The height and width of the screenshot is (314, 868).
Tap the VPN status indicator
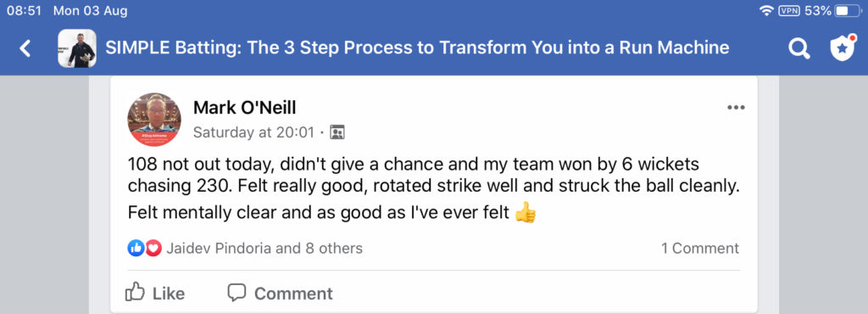point(790,10)
